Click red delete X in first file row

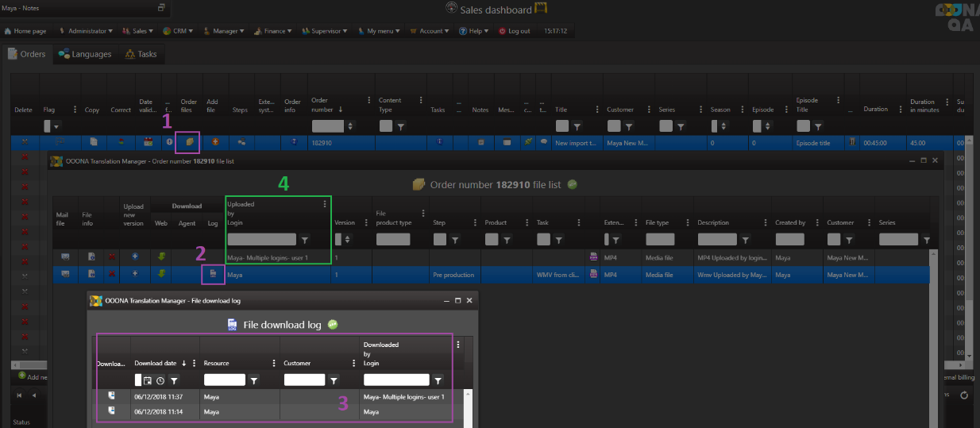click(x=112, y=257)
